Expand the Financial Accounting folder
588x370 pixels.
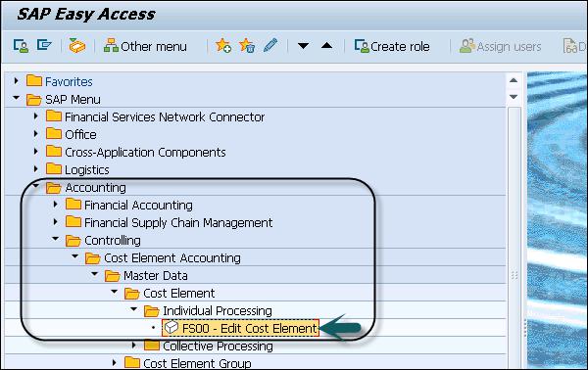point(56,205)
